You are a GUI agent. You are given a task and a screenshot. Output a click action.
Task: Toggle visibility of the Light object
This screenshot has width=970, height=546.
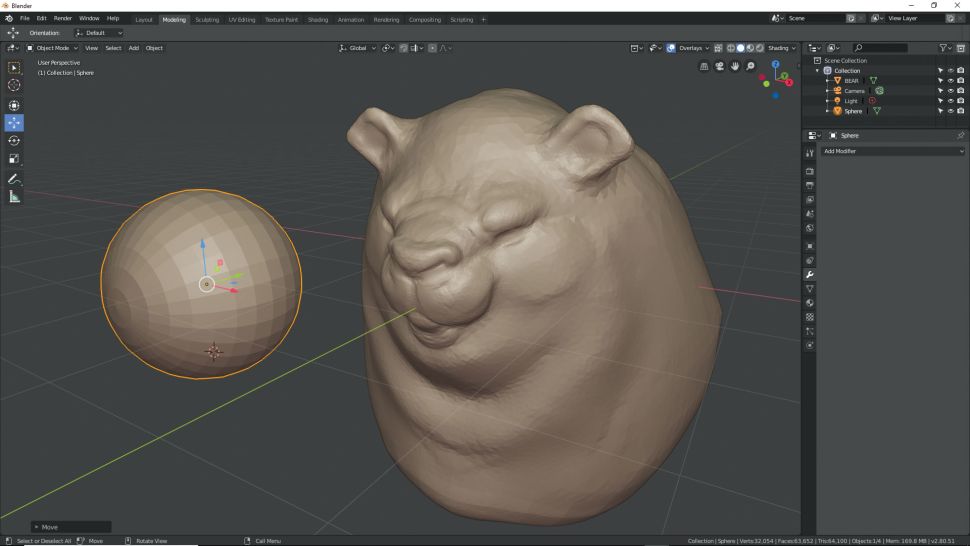[x=950, y=101]
